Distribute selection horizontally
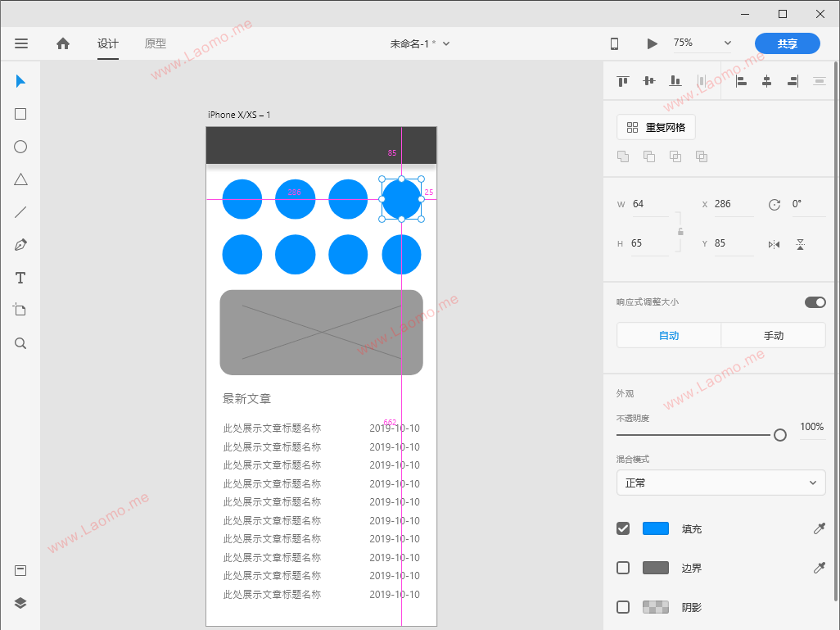This screenshot has width=840, height=630. point(702,81)
